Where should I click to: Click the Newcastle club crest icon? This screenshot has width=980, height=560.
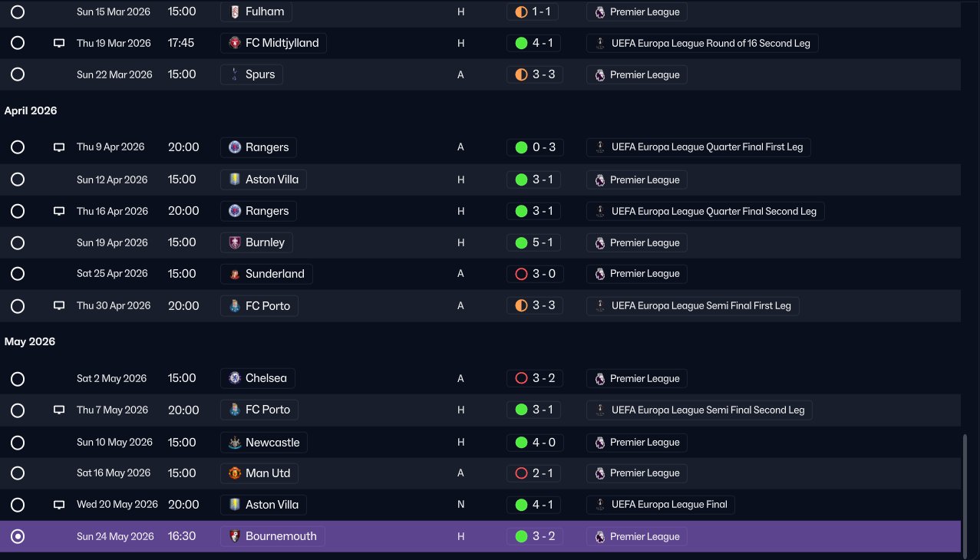[x=235, y=442]
